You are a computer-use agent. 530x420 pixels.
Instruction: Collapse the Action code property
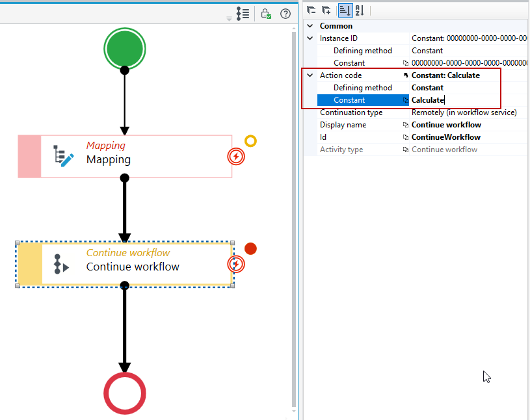(310, 75)
